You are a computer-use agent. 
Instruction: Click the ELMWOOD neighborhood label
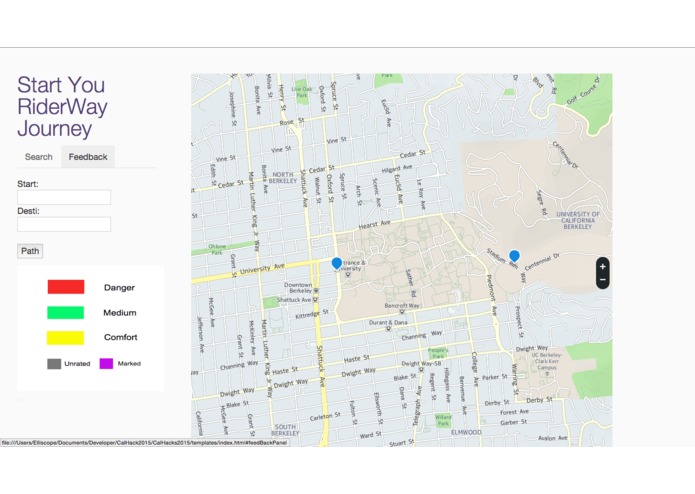(466, 432)
